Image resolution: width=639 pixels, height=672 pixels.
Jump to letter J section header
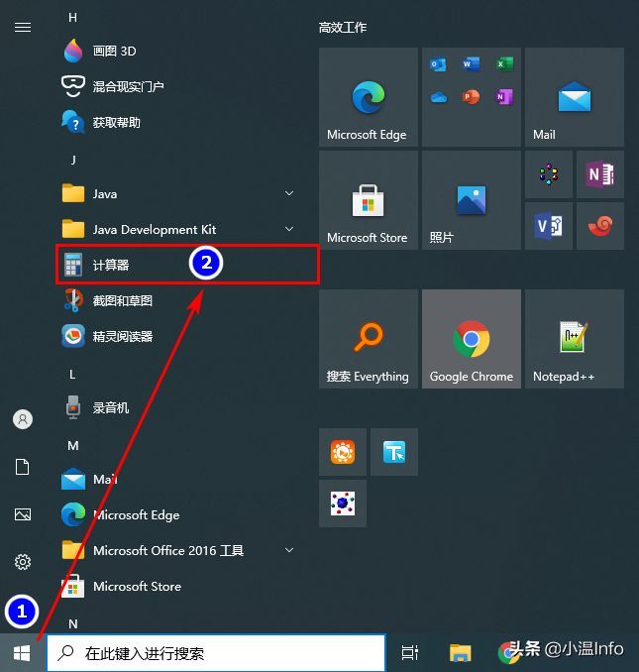click(x=73, y=160)
